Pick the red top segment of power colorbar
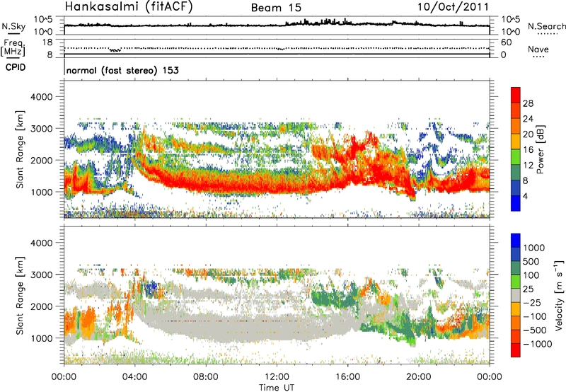Screen dimensions: 566x392 click(516, 95)
